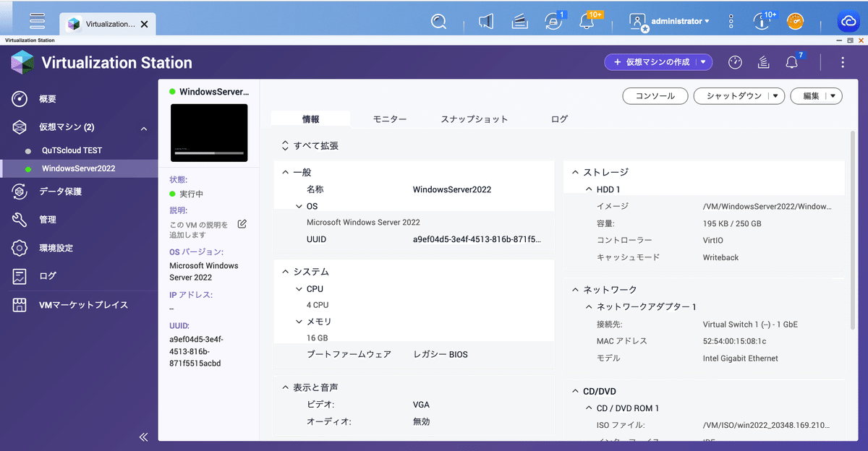Open the info icon with 10+ badge
Screen dimensions: 868x451
(x=761, y=21)
